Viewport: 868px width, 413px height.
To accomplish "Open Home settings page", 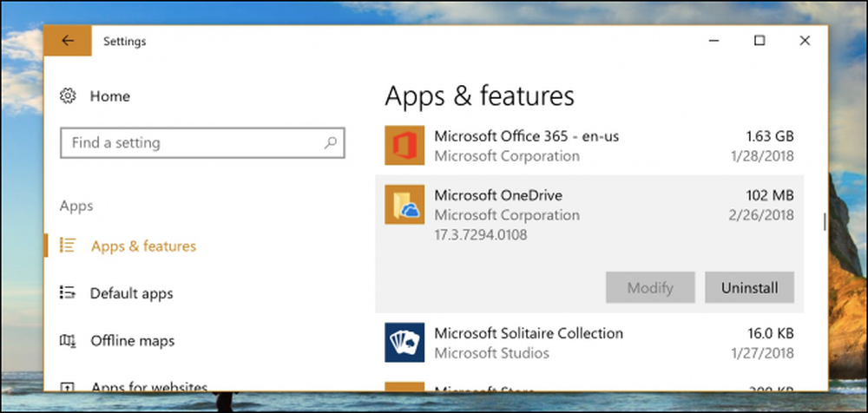I will (110, 96).
